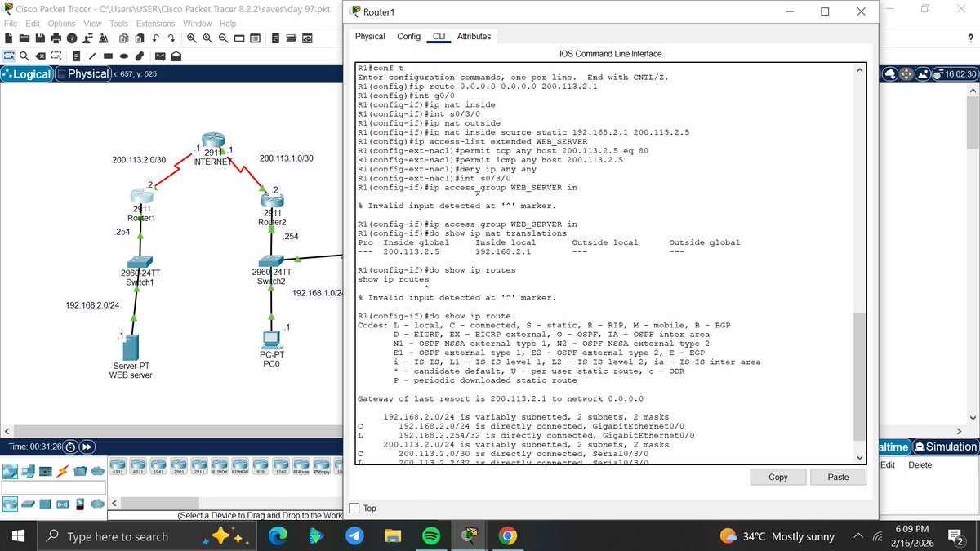Pick the 1941 router from device list
Image resolution: width=980 pixels, height=551 pixels.
(158, 466)
